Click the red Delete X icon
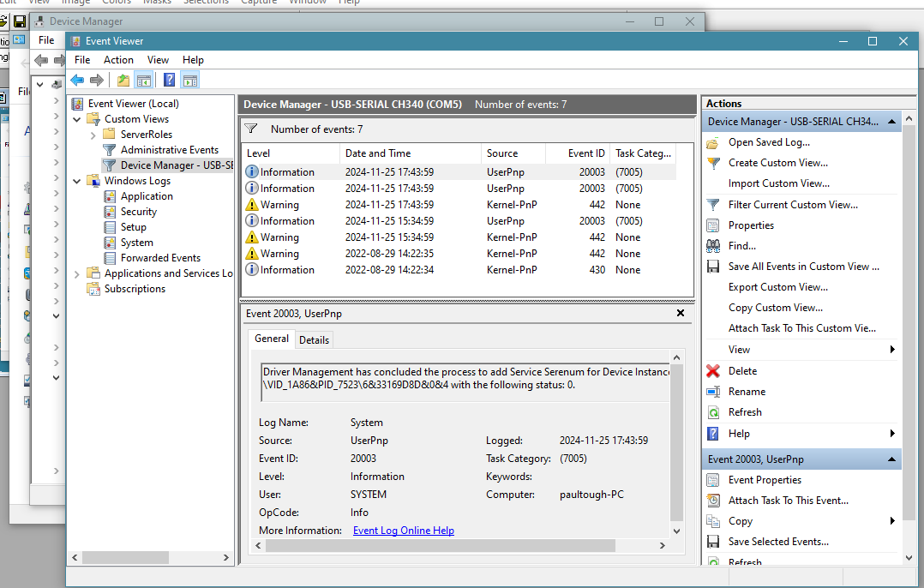This screenshot has width=924, height=588. click(x=713, y=371)
